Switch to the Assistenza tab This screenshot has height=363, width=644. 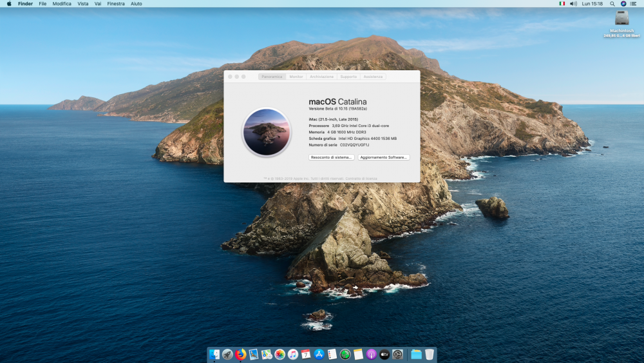coord(373,77)
